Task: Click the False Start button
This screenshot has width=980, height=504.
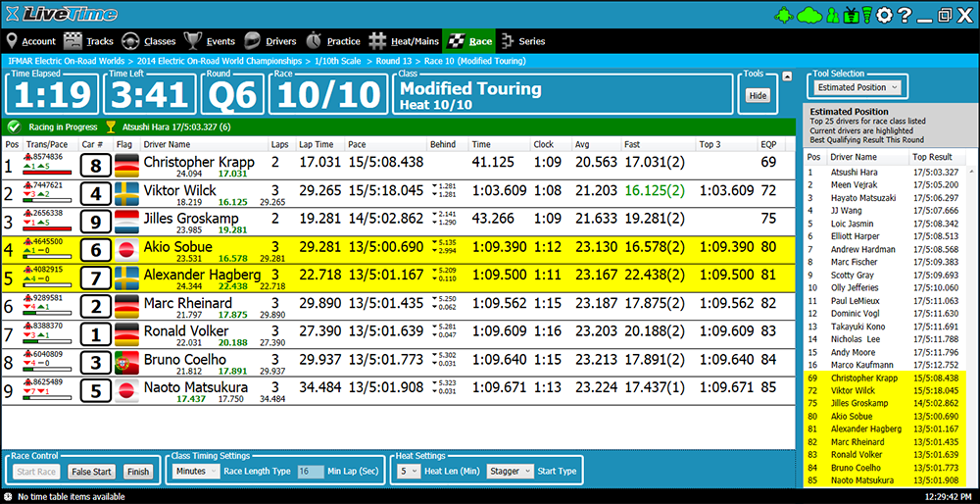Action: click(x=92, y=472)
